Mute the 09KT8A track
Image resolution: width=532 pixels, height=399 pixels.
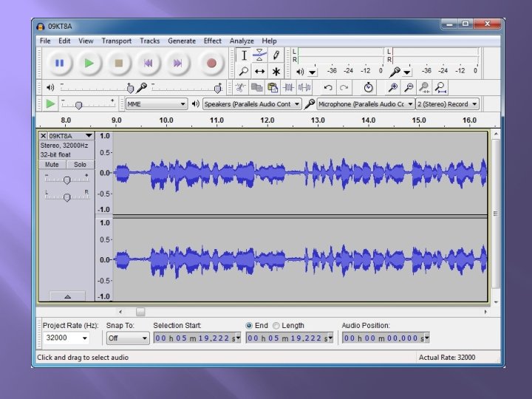click(x=52, y=165)
